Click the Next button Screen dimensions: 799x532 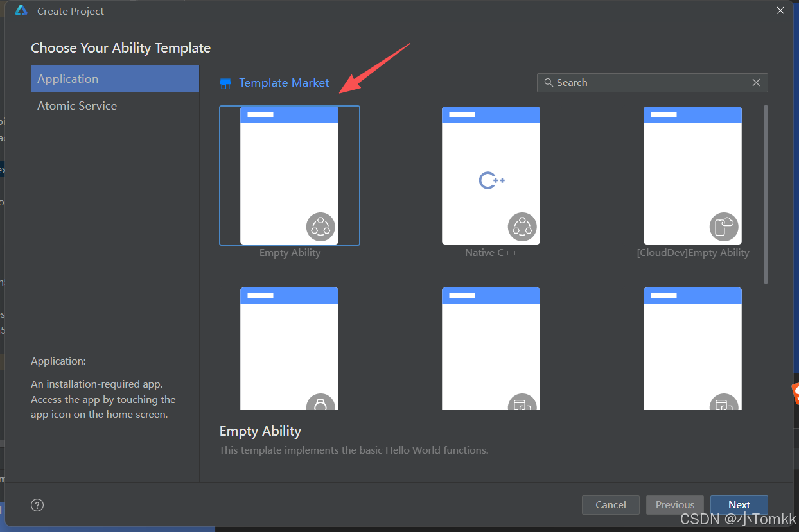[x=739, y=505]
